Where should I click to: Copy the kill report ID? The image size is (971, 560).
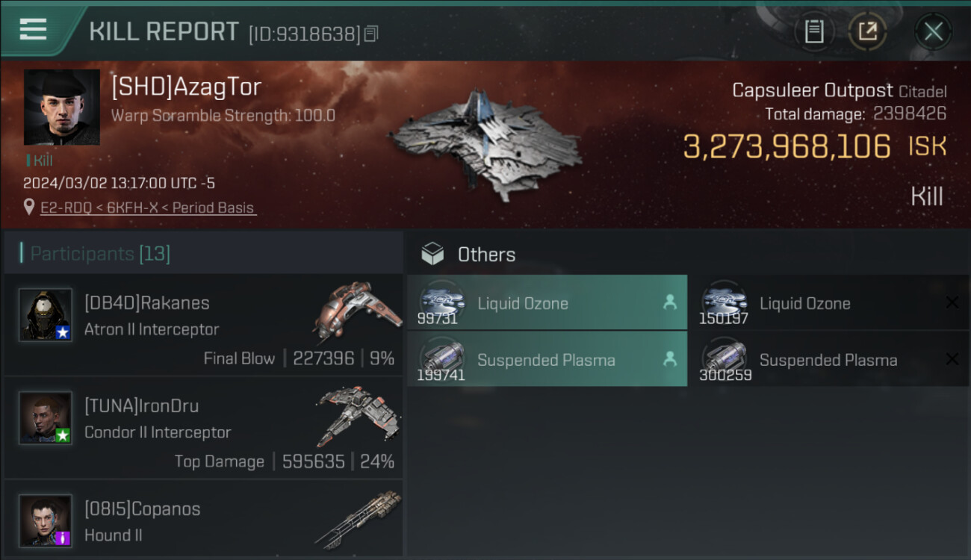click(x=371, y=34)
